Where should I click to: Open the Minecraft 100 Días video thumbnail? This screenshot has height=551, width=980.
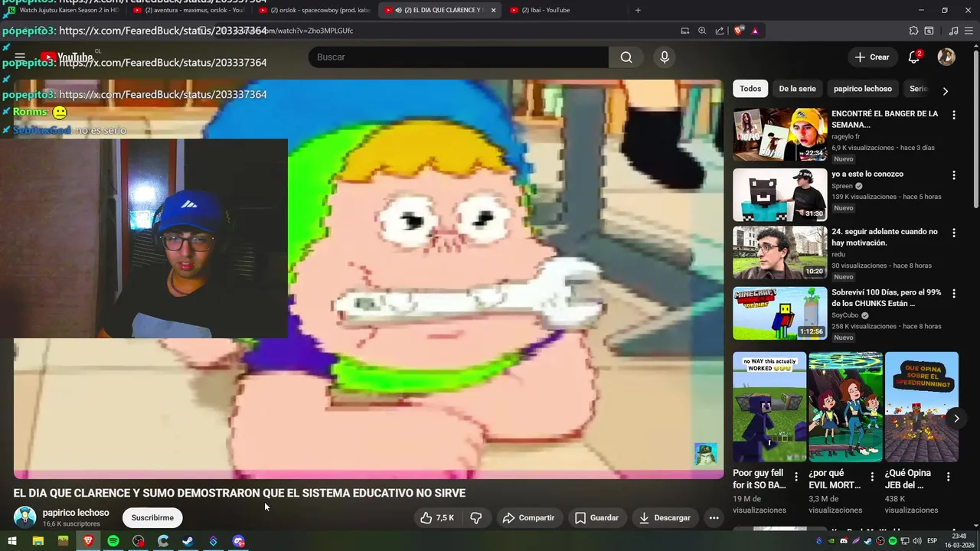[779, 313]
